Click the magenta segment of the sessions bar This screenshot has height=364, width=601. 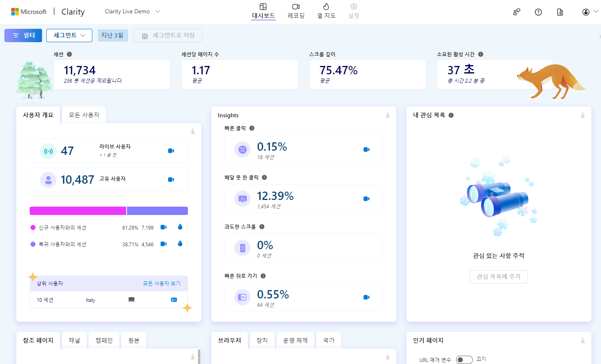77,210
